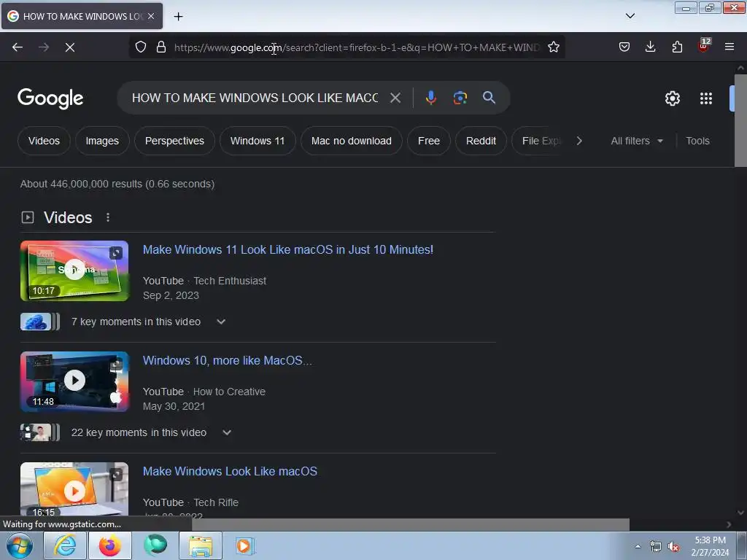Filter results by Videos
Image resolution: width=747 pixels, height=560 pixels.
pyautogui.click(x=44, y=141)
